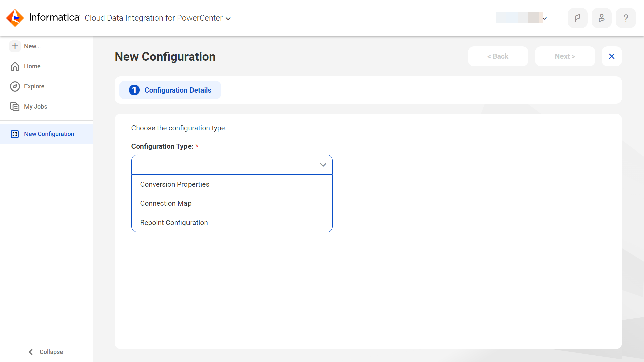Click the Configuration Type label

click(162, 146)
